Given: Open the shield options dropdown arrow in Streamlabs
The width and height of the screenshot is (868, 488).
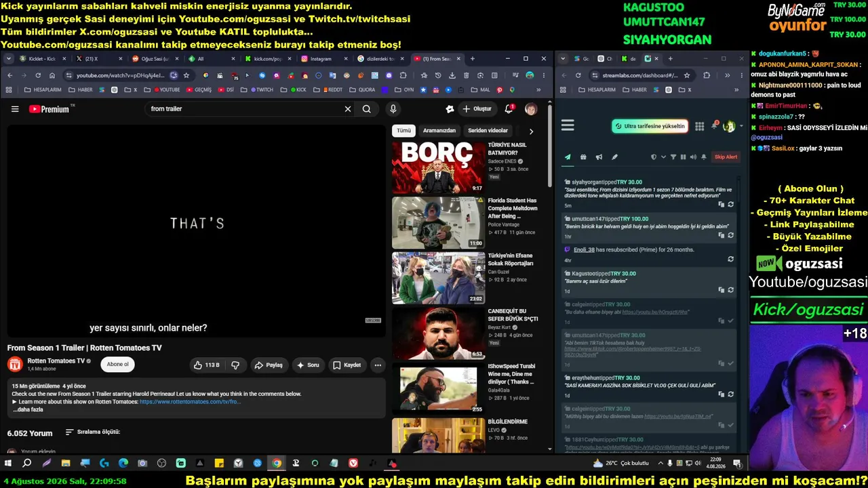Looking at the screenshot, I should [x=663, y=157].
